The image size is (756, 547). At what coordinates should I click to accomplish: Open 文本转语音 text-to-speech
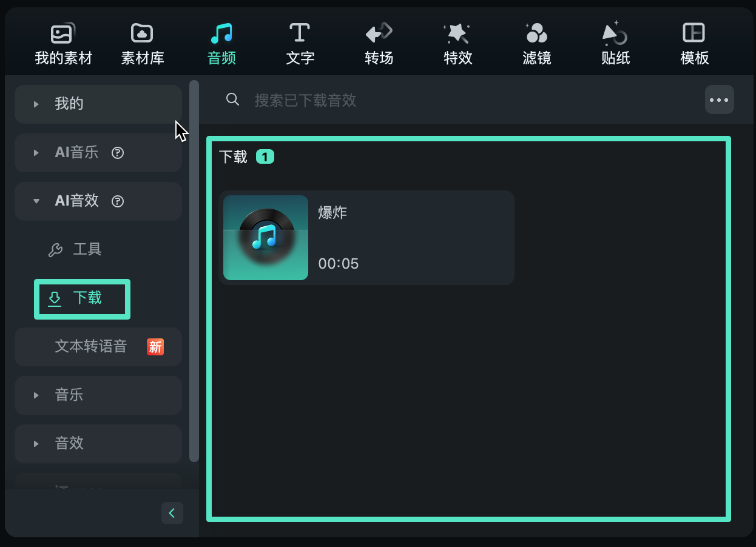click(x=91, y=346)
